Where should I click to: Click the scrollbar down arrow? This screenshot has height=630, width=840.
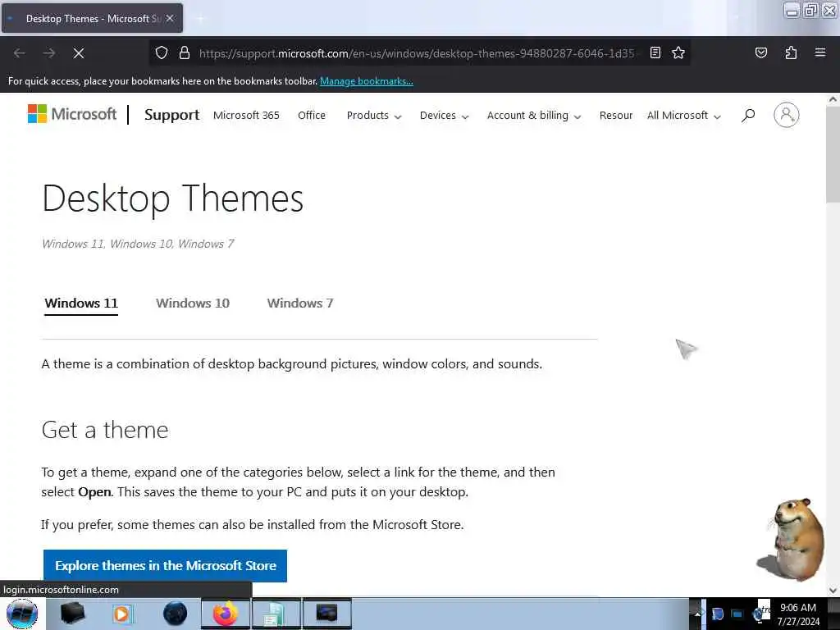833,590
